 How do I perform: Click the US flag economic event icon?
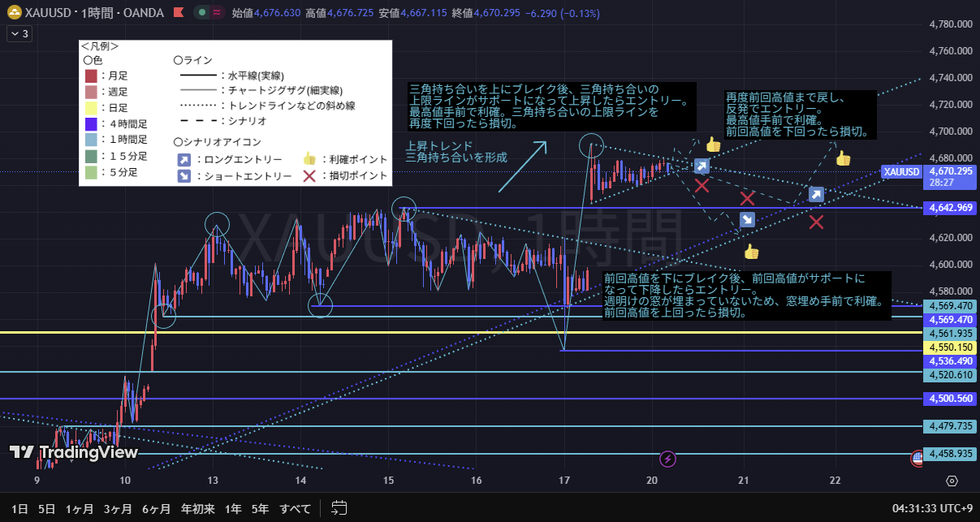pyautogui.click(x=917, y=457)
